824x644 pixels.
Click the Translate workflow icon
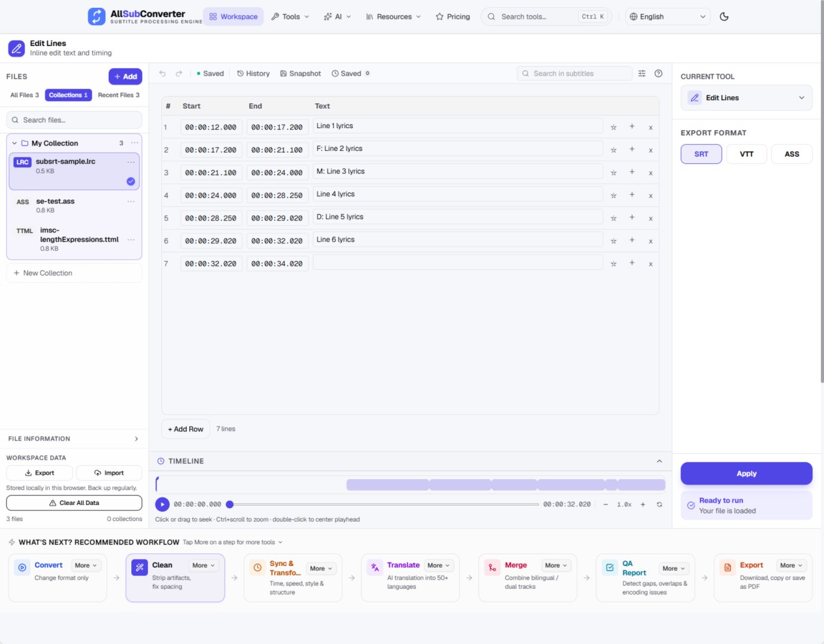coord(375,567)
